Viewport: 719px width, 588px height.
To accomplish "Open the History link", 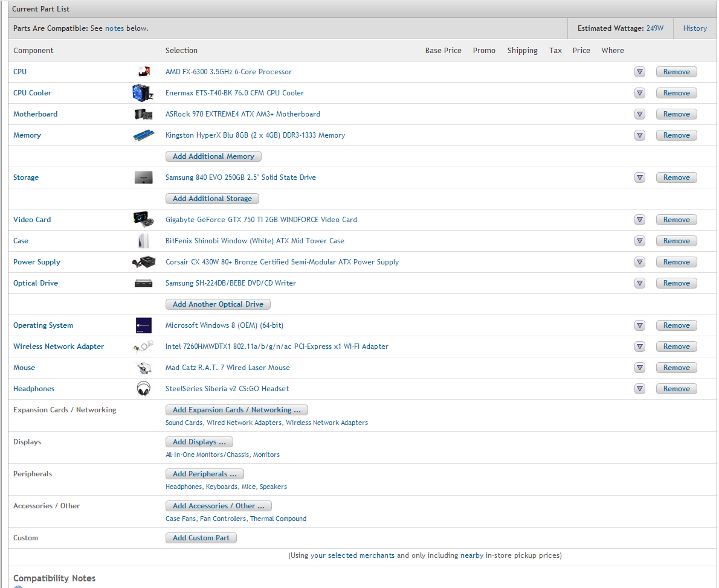I will click(x=695, y=28).
